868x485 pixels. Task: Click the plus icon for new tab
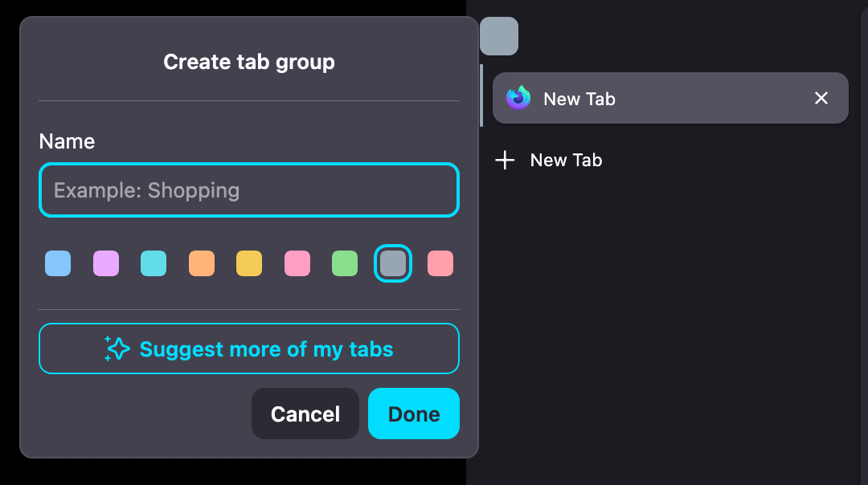tap(505, 161)
